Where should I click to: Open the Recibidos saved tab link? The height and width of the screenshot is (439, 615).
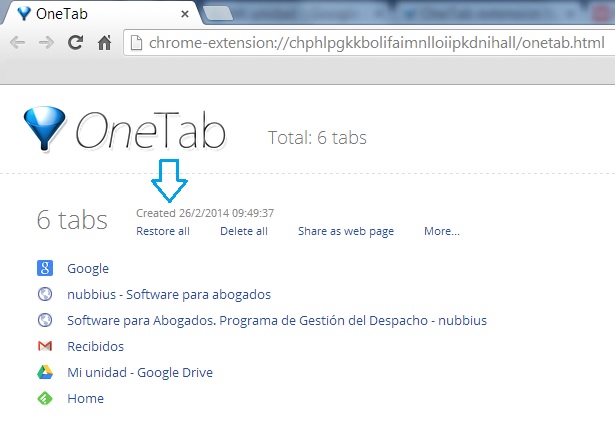(x=95, y=346)
